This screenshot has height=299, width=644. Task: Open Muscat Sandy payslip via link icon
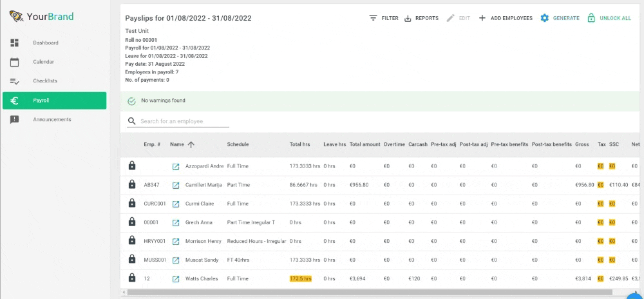pos(176,260)
